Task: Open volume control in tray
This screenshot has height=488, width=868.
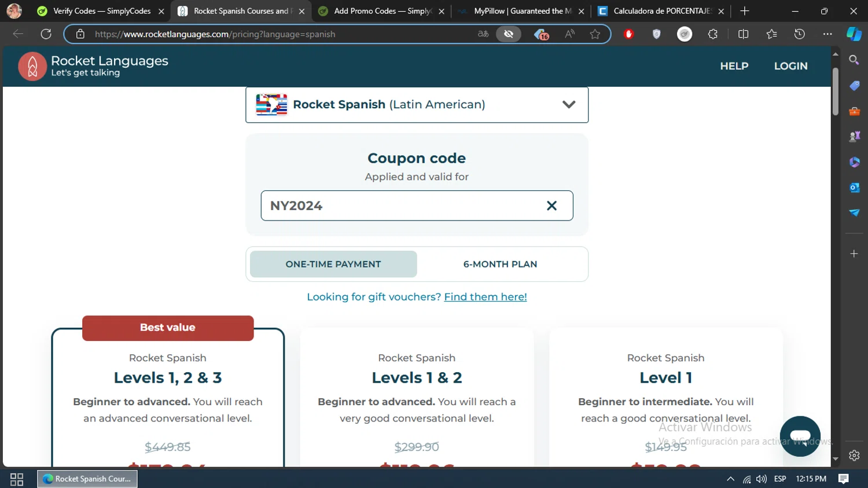Action: [762, 479]
